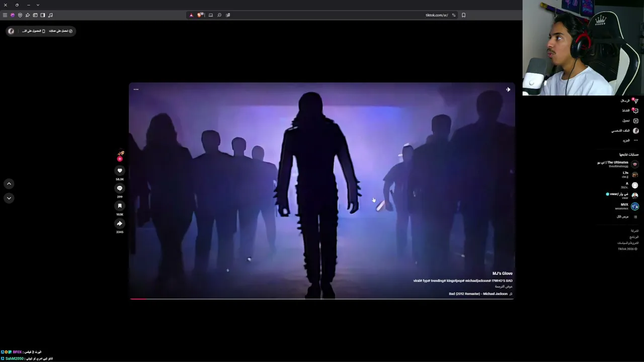644x362 pixels.
Task: Open the browser music note icon
Action: click(50, 15)
